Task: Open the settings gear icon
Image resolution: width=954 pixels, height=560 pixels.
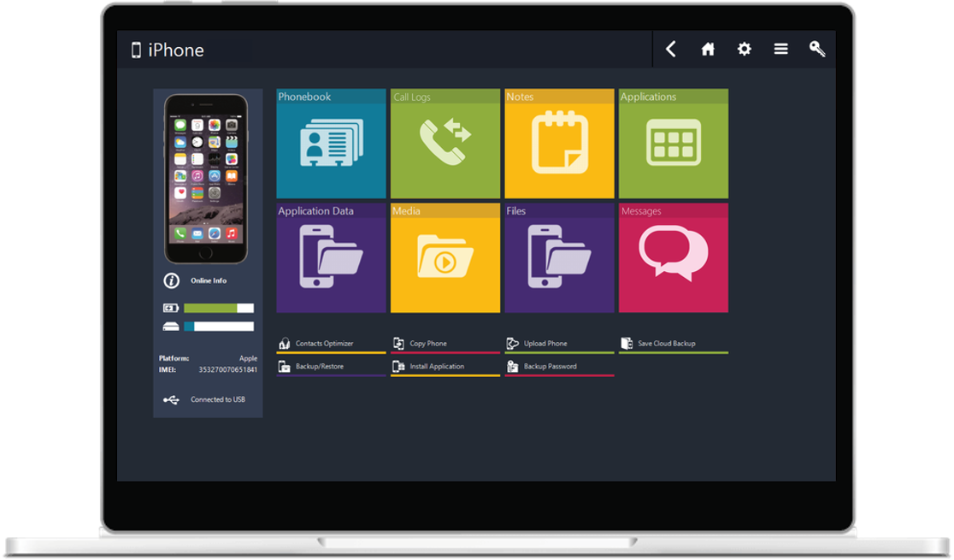Action: (744, 49)
